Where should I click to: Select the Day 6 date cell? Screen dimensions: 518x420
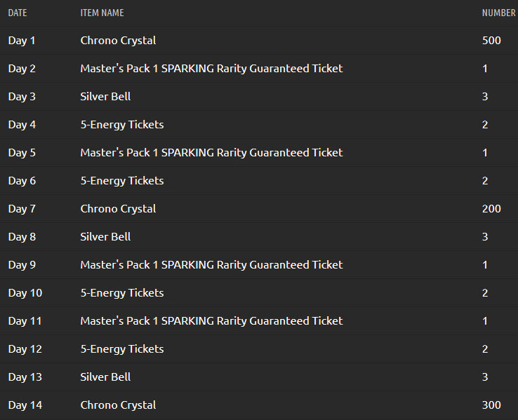pos(22,181)
